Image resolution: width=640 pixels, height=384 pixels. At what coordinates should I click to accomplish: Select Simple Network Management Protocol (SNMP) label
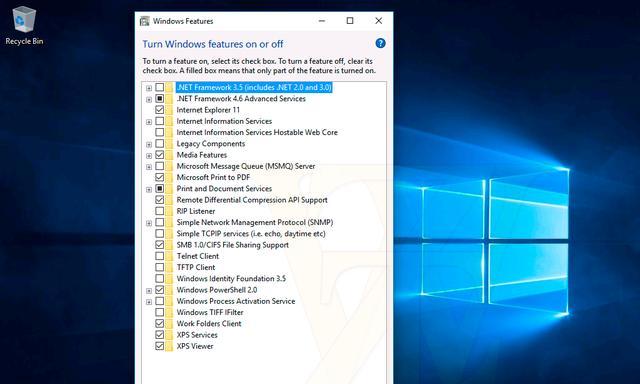[x=255, y=222]
